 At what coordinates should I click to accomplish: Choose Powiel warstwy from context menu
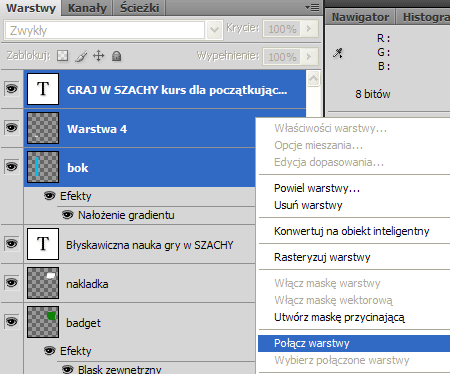[x=317, y=188]
